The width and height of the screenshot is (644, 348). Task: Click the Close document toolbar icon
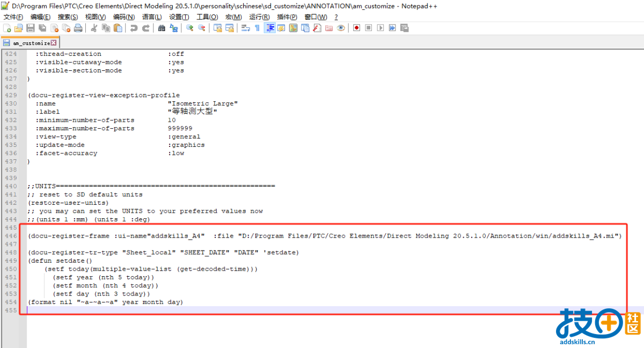pyautogui.click(x=54, y=28)
